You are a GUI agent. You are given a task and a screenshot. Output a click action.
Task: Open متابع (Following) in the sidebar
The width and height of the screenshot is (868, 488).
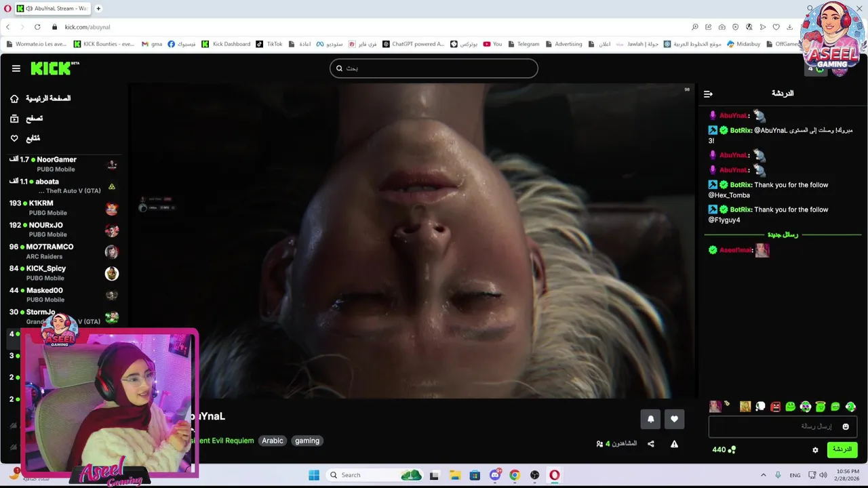[25, 138]
